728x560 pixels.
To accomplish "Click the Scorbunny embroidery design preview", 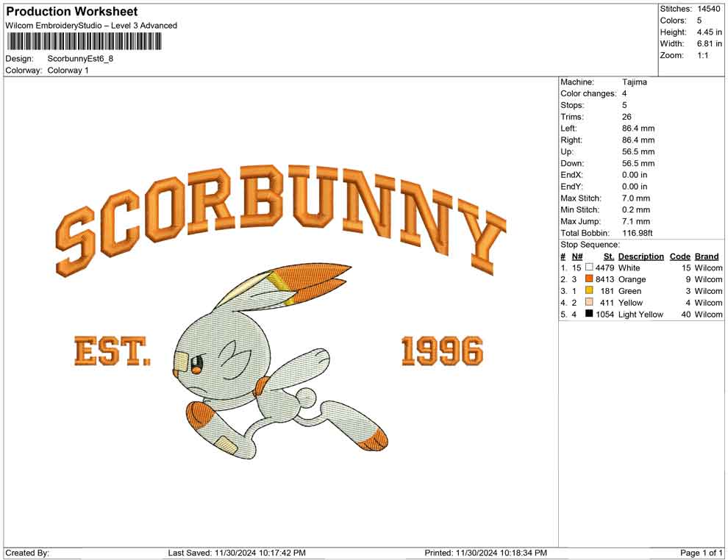I will (282, 312).
